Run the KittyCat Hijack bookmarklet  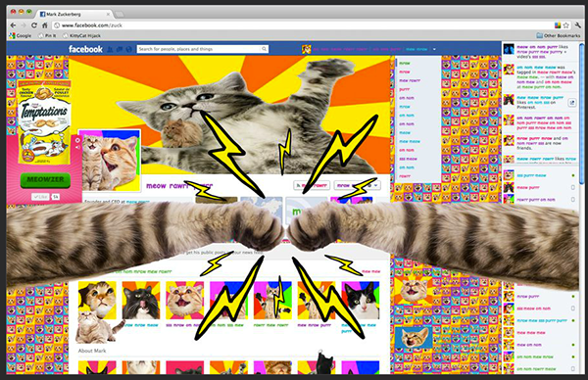[81, 35]
